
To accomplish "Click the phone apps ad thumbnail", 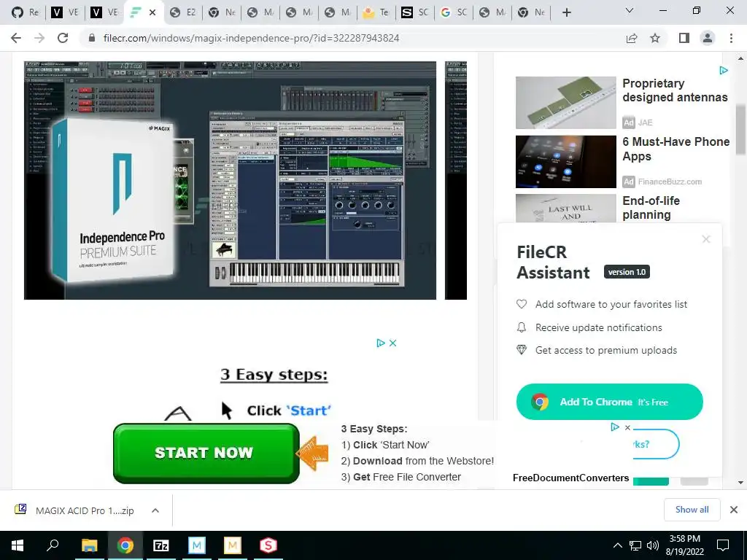I will tap(566, 161).
